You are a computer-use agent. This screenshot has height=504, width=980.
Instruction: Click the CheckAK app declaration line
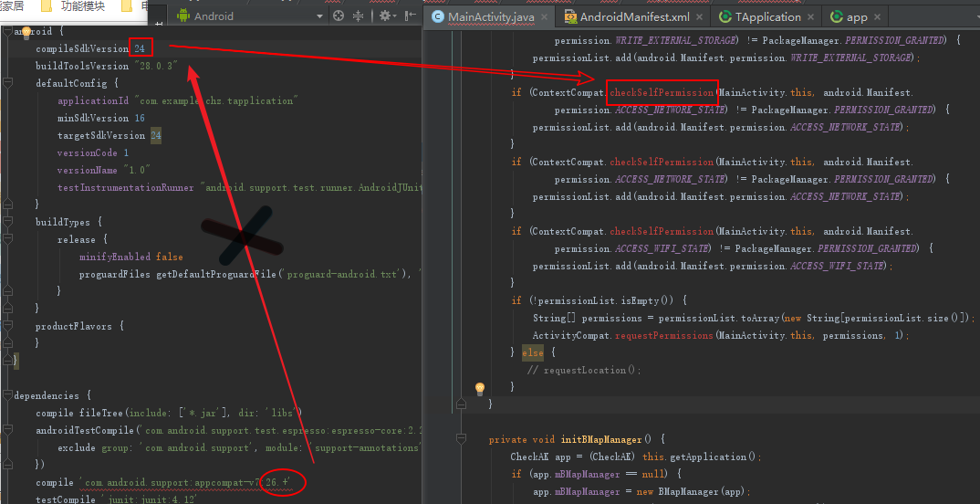[636, 457]
